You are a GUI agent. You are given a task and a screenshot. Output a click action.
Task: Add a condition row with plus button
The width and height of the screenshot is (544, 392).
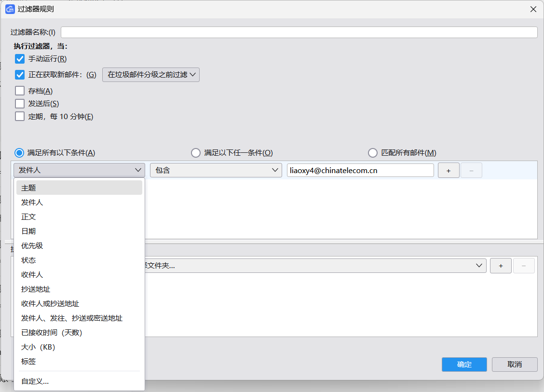pyautogui.click(x=449, y=170)
